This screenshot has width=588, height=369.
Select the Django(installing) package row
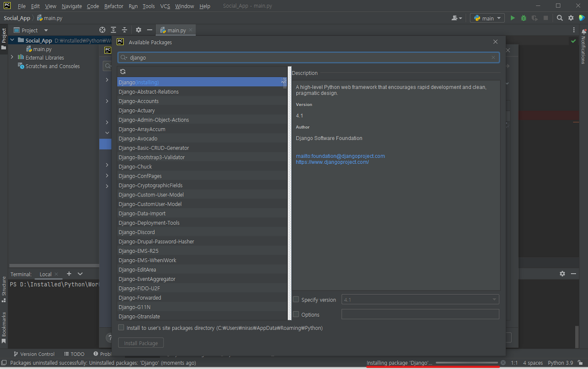click(202, 82)
